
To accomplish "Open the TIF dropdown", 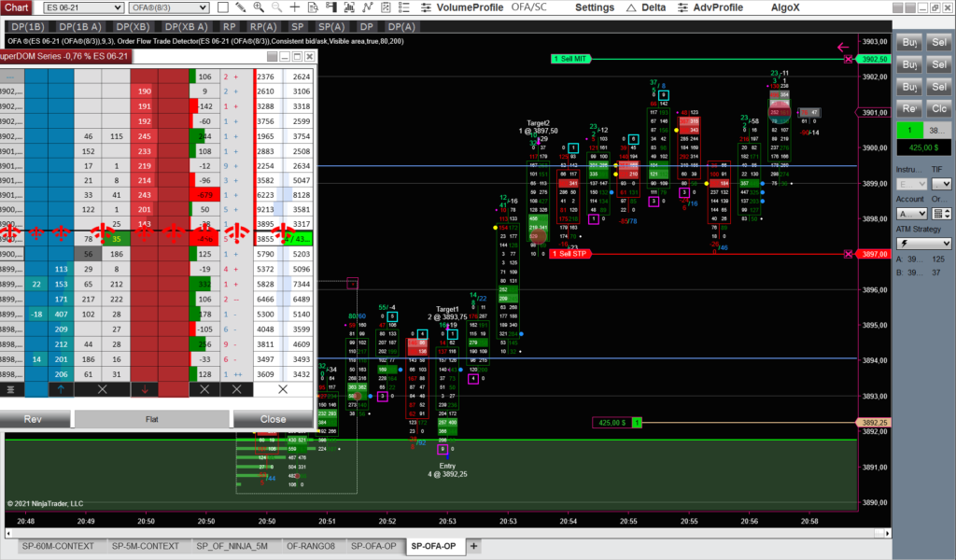I will coord(942,184).
